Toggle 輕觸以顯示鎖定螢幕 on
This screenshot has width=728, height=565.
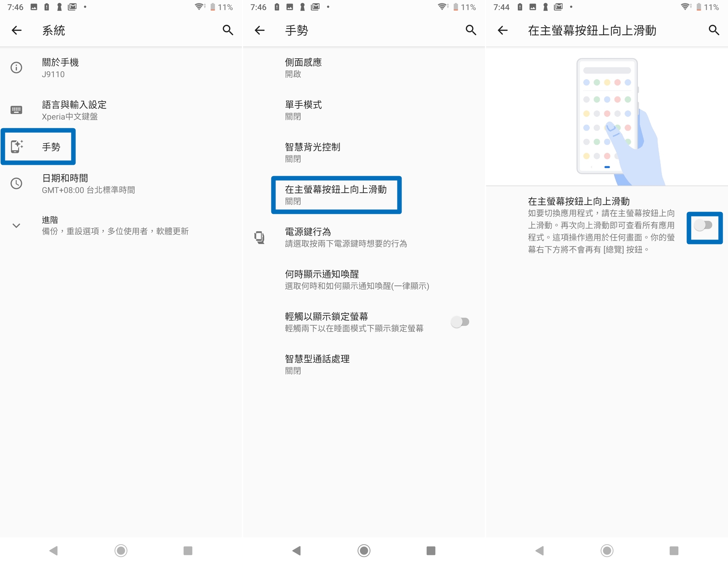tap(460, 322)
